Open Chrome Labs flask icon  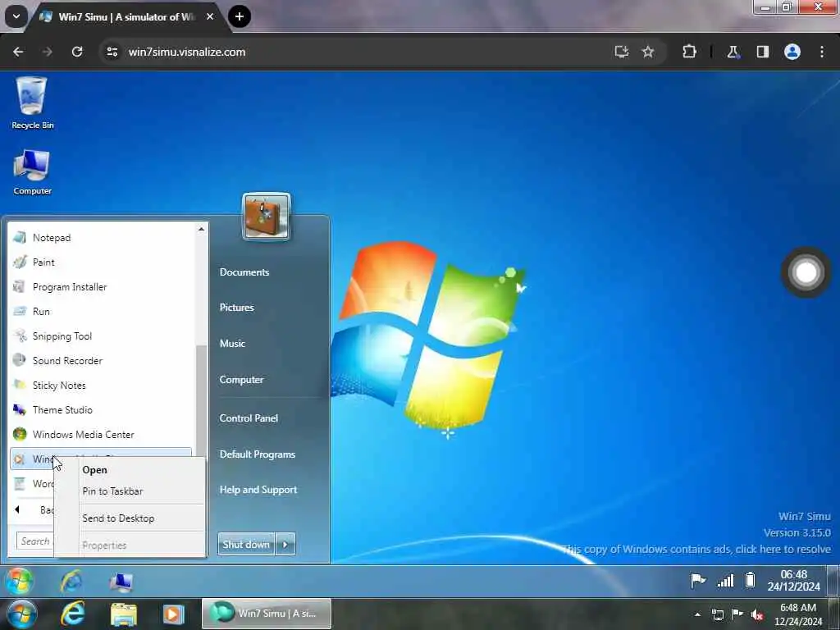[733, 52]
